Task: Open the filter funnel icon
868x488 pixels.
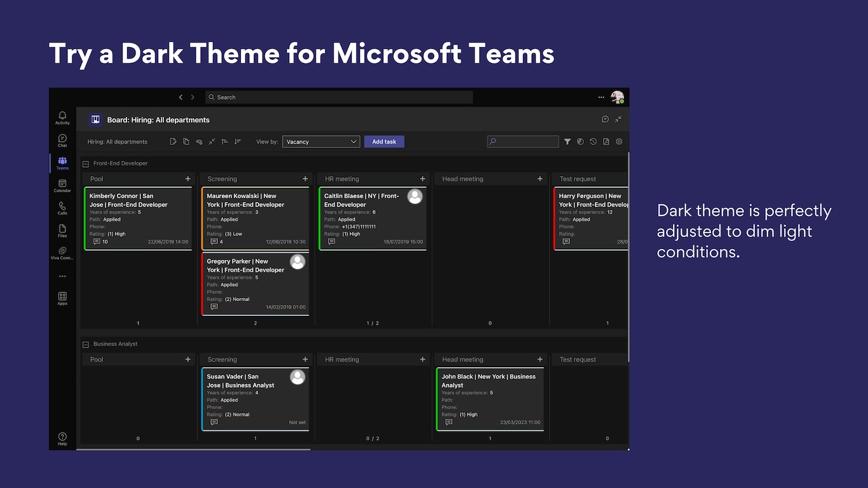Action: pyautogui.click(x=567, y=142)
